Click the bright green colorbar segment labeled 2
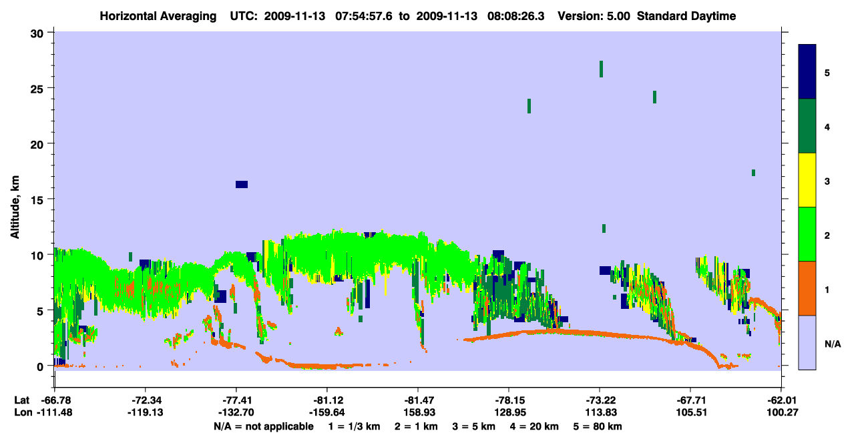868x445 pixels. click(x=807, y=234)
